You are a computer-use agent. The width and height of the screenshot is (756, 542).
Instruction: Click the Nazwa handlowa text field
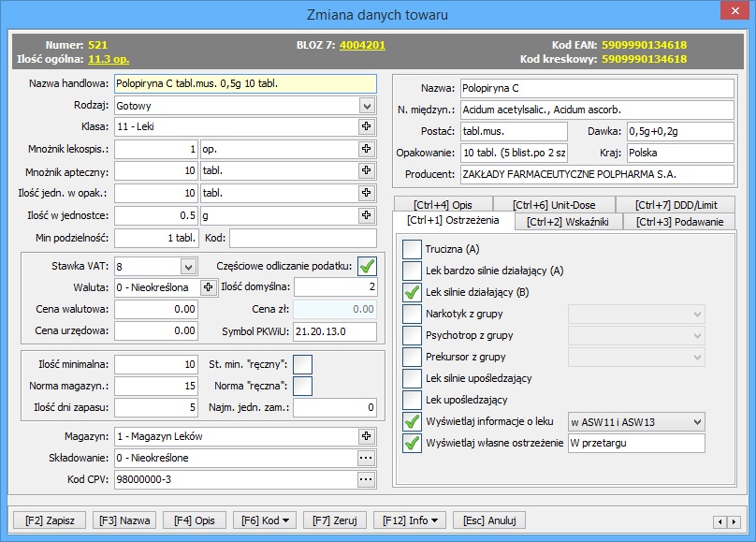[x=245, y=84]
